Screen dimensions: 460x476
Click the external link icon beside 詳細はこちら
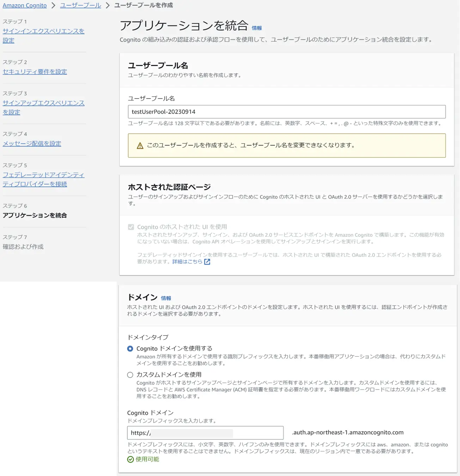pyautogui.click(x=207, y=261)
